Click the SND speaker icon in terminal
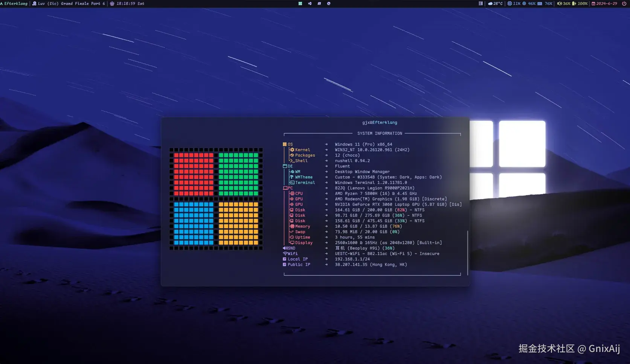Image resolution: width=630 pixels, height=364 pixels. (285, 248)
